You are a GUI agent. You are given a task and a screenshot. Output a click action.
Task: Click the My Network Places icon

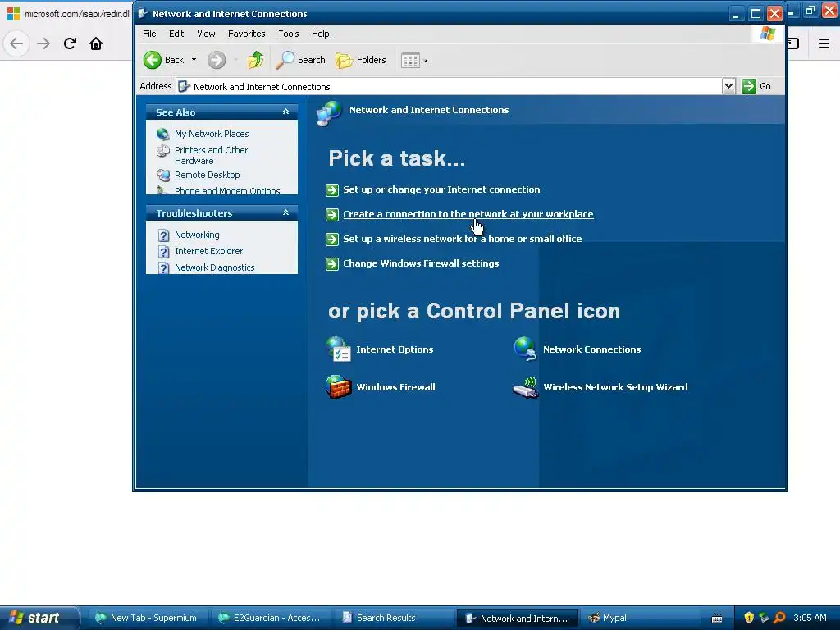163,134
